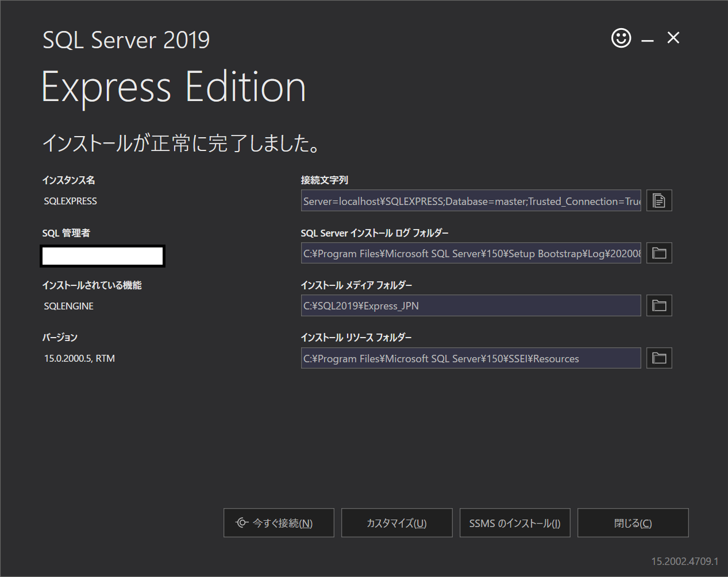Click the カスタマイズ(U) button
This screenshot has width=728, height=577.
(x=396, y=522)
